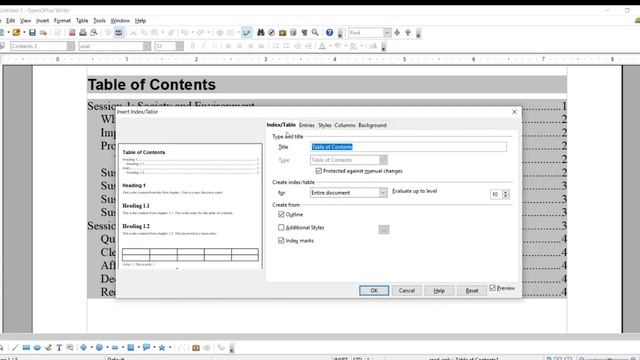Select the Basic Shapes diamond tool

[84, 348]
